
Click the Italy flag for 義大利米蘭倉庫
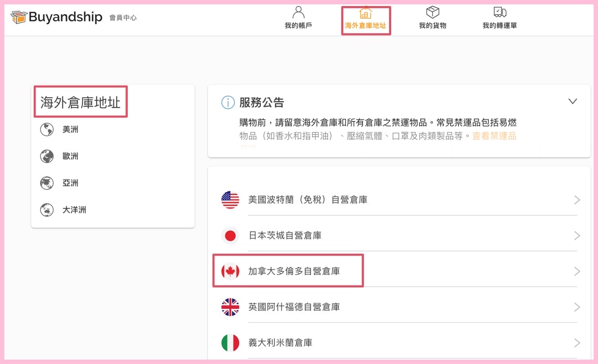pos(230,343)
